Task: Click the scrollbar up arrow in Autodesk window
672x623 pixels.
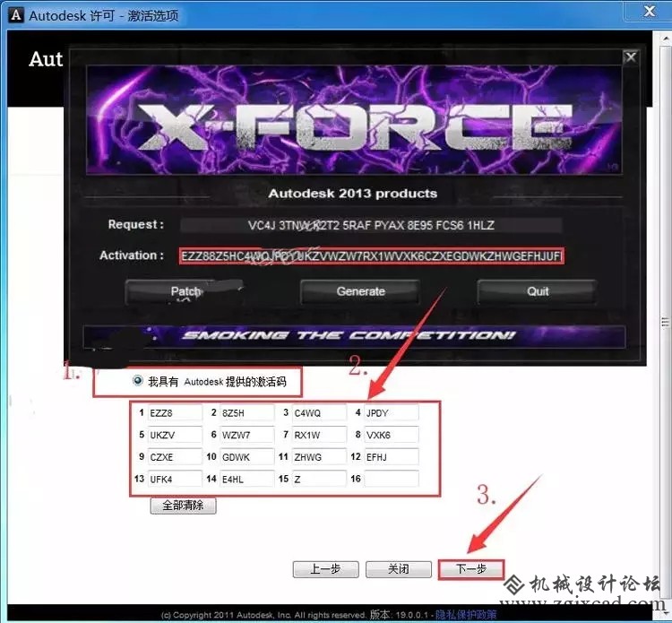Action: [666, 39]
